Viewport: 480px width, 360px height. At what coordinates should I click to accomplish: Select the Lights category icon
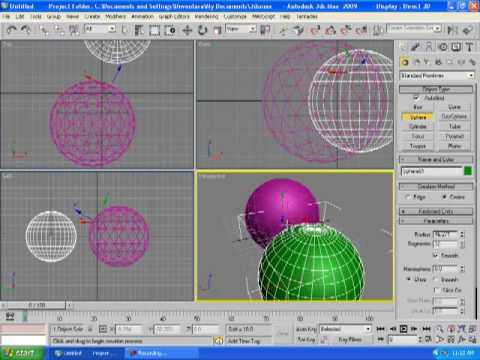pos(427,62)
